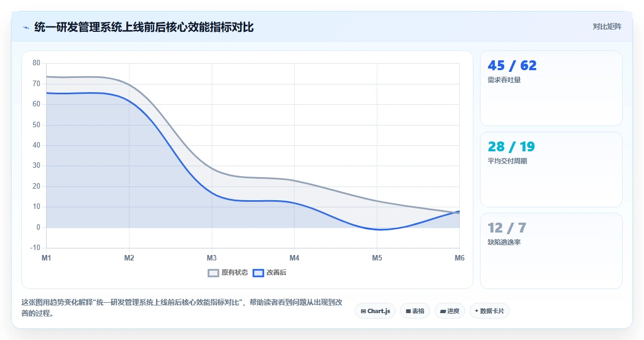The width and height of the screenshot is (644, 340).
Task: Click the M5 x-axis label
Action: point(377,258)
